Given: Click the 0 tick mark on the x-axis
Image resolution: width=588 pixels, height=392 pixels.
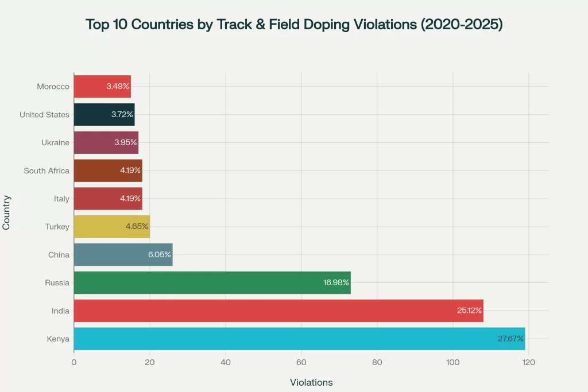Looking at the screenshot, I should coord(73,363).
